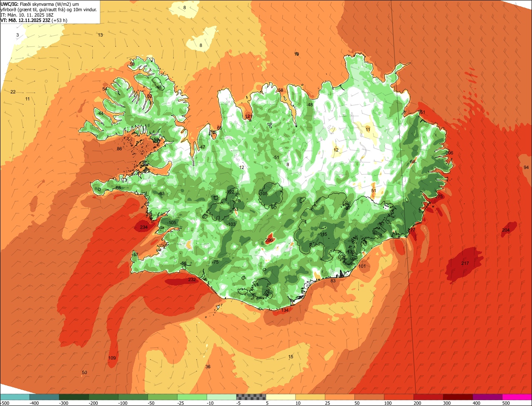Viewport: 532px width, 406px height.
Task: Click the legend label -500
Action: pos(5,403)
